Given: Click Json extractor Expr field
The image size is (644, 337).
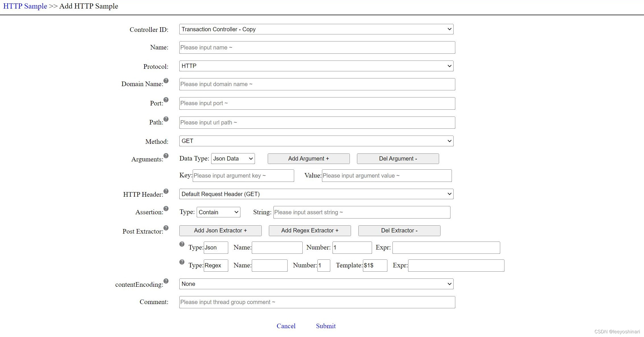Looking at the screenshot, I should coord(446,247).
